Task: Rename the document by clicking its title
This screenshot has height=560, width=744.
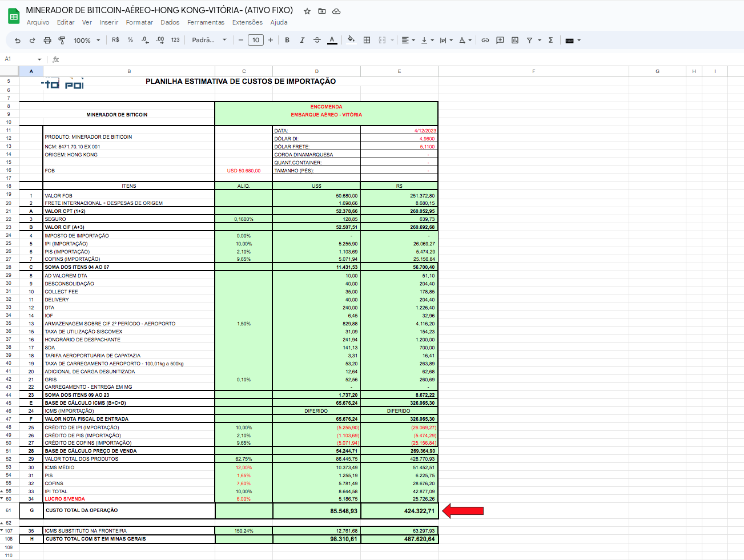Action: click(x=159, y=10)
